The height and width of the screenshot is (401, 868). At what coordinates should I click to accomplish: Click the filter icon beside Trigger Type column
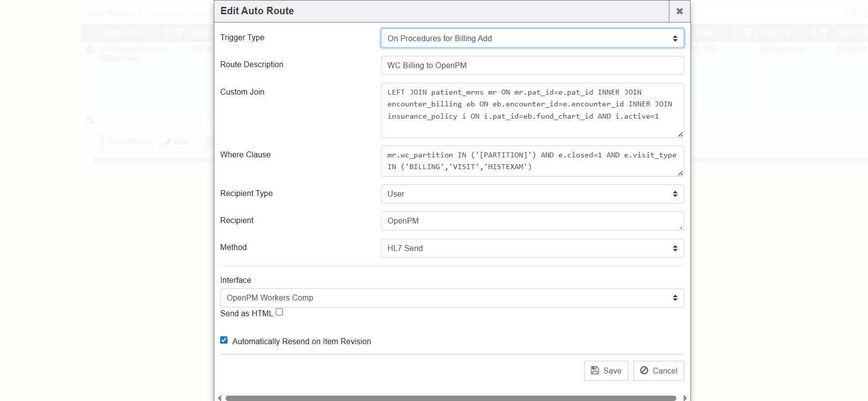pyautogui.click(x=179, y=32)
